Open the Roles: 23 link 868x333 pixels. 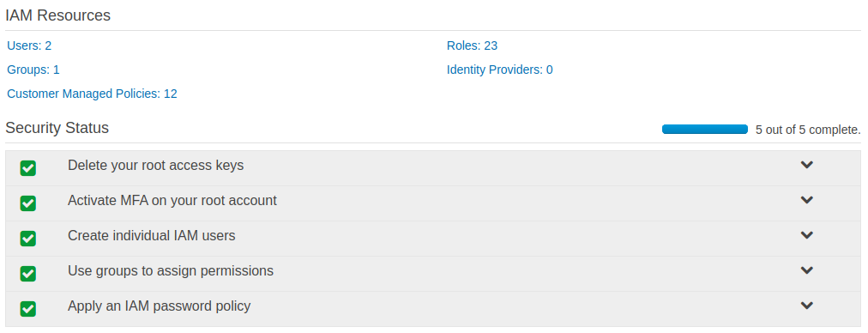click(473, 45)
